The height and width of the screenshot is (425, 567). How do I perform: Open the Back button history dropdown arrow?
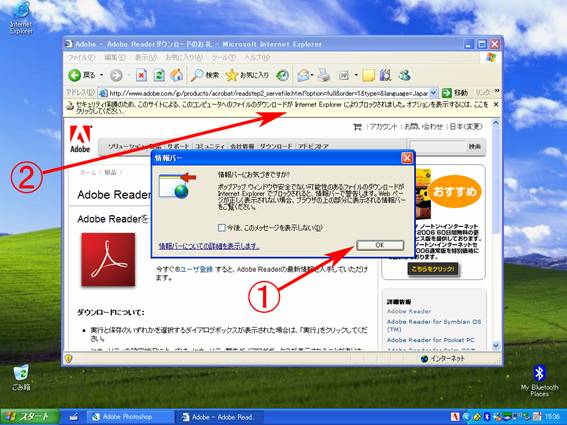(x=102, y=75)
